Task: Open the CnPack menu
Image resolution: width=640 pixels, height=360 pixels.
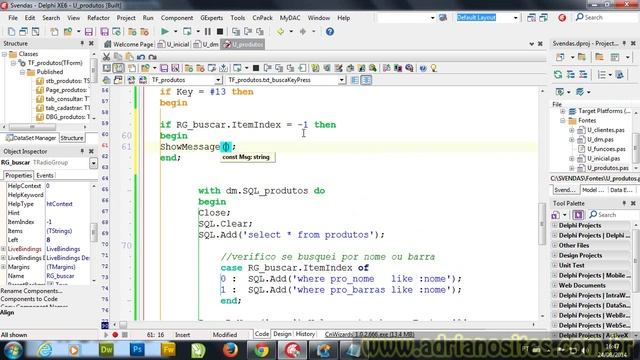Action: (x=262, y=18)
